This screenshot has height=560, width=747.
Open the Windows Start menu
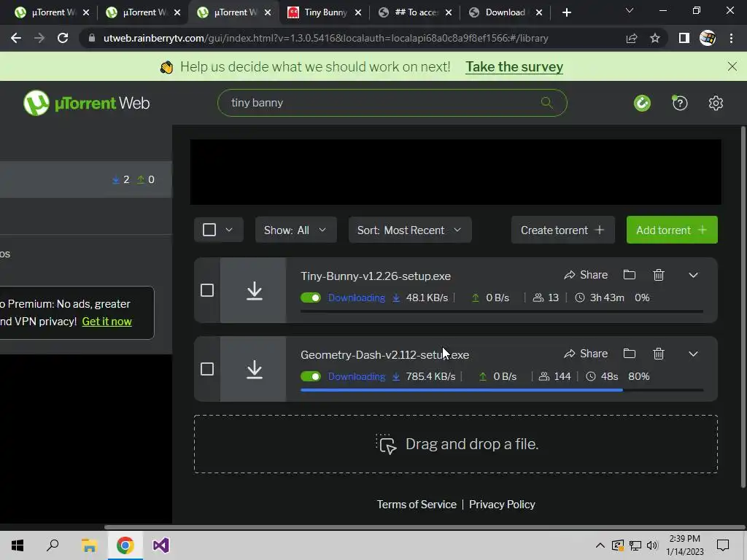click(18, 545)
